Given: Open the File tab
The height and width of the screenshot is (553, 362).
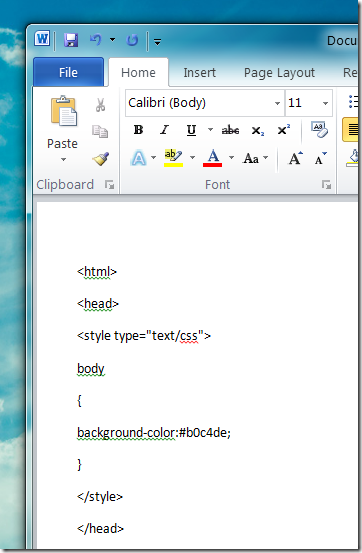Looking at the screenshot, I should (68, 73).
